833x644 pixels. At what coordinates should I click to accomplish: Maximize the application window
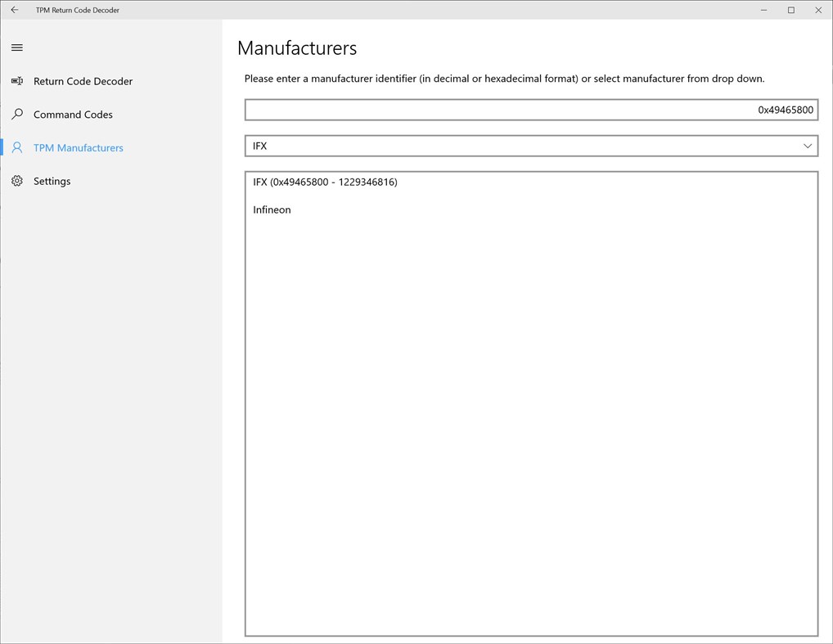(x=790, y=10)
